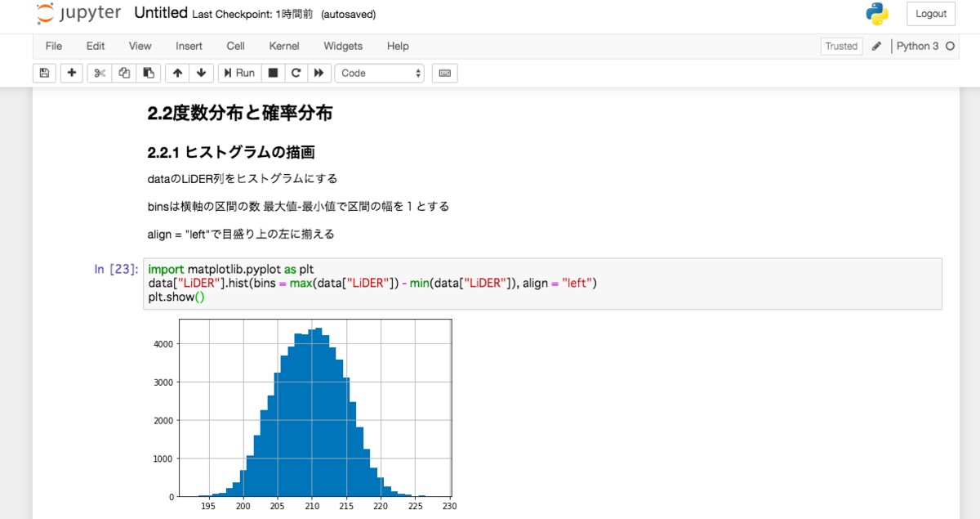Open the File menu

coord(54,46)
